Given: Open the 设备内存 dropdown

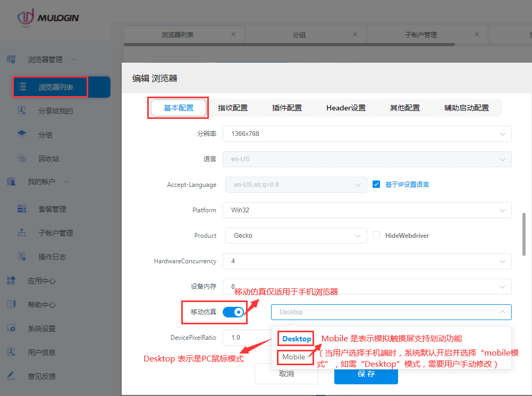Looking at the screenshot, I should click(x=367, y=287).
